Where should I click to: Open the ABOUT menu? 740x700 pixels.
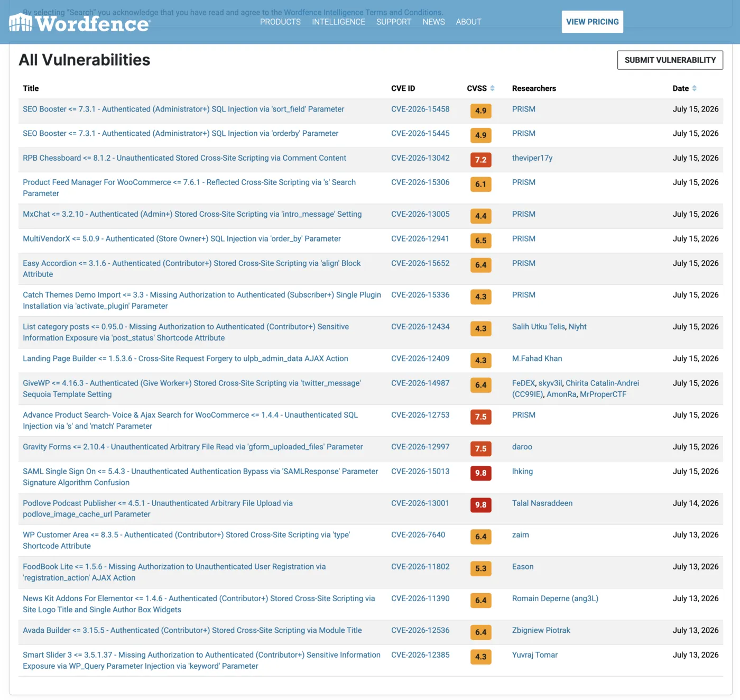tap(468, 22)
